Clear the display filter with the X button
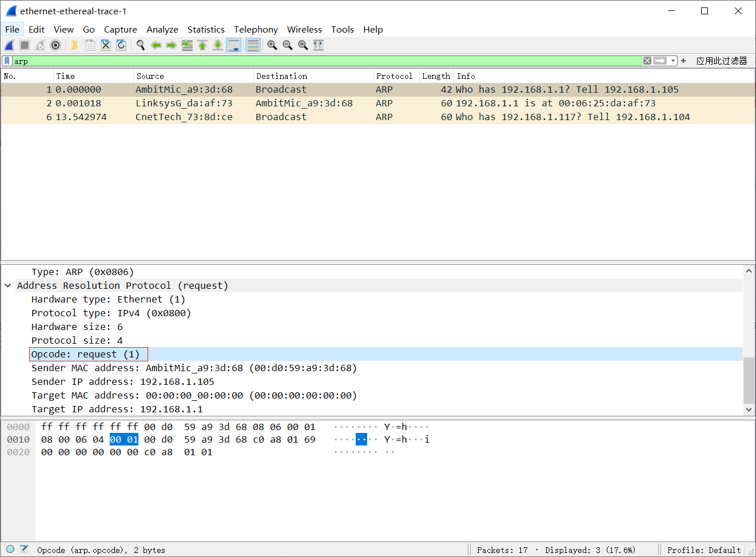 [647, 61]
